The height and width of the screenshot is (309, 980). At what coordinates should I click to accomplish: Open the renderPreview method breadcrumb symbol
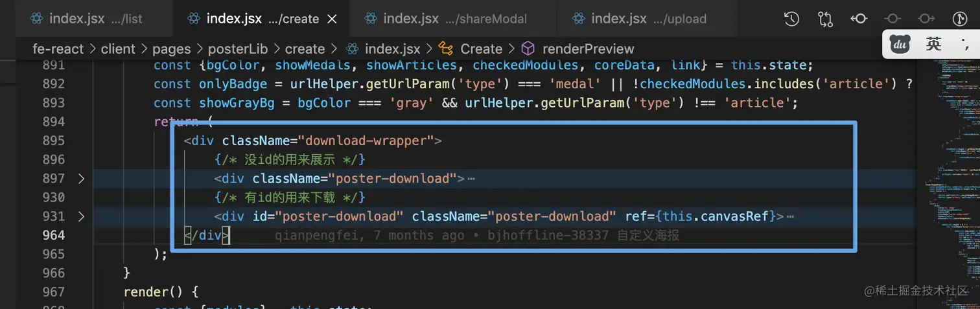[588, 49]
